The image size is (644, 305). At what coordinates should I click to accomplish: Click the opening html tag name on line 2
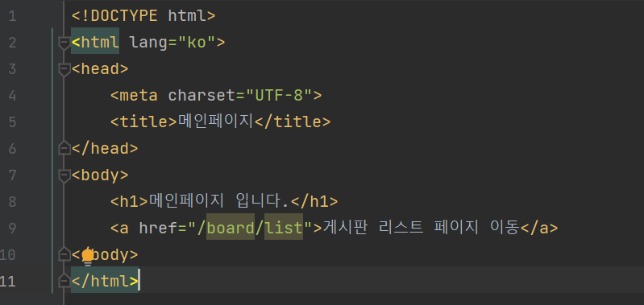pyautogui.click(x=100, y=42)
